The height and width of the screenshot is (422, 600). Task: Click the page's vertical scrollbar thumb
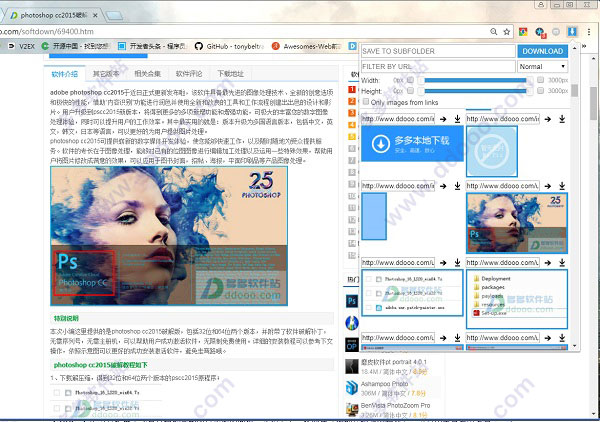tap(593, 103)
